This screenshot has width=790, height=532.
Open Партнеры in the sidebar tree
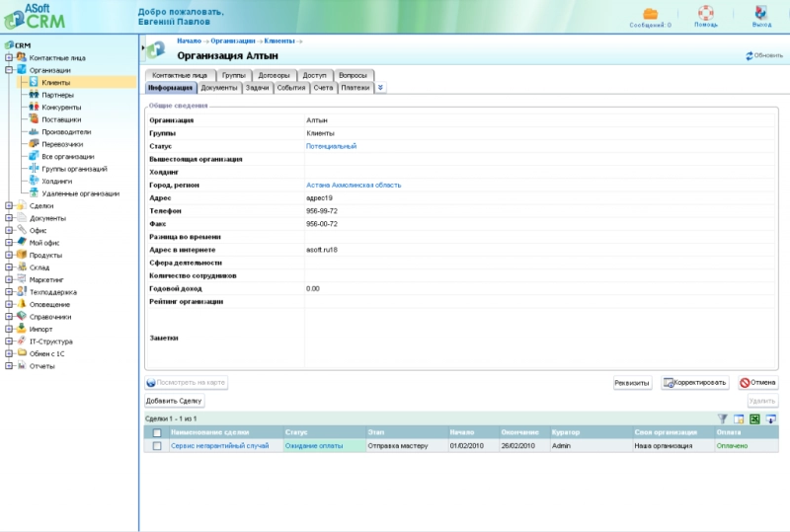click(x=57, y=95)
